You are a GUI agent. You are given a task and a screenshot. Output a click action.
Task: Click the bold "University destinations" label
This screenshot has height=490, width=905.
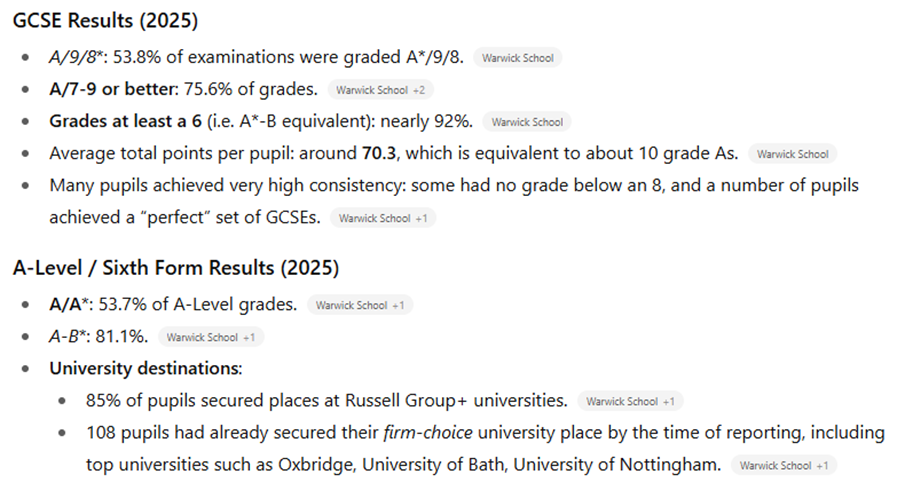(x=144, y=368)
